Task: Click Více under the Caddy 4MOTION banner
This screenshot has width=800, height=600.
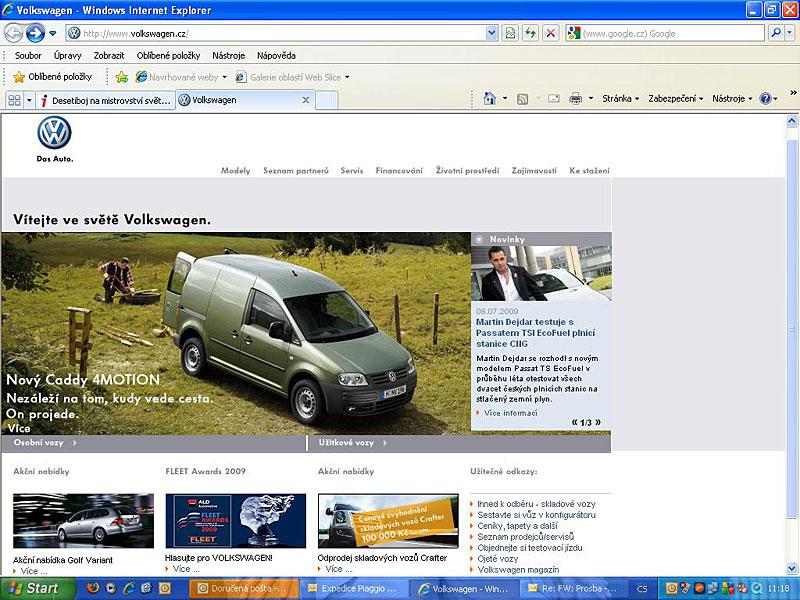Action: (19, 428)
